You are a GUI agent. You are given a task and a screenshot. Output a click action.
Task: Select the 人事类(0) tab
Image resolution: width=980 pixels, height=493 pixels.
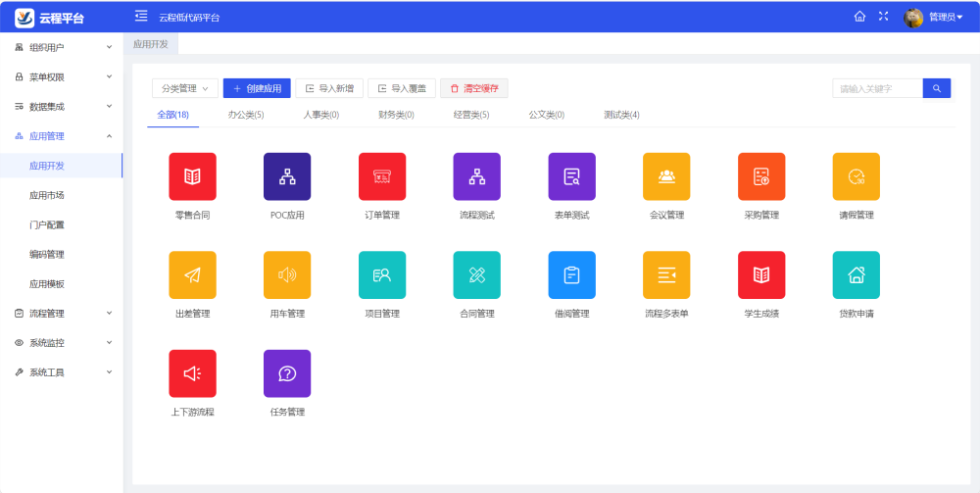click(321, 115)
